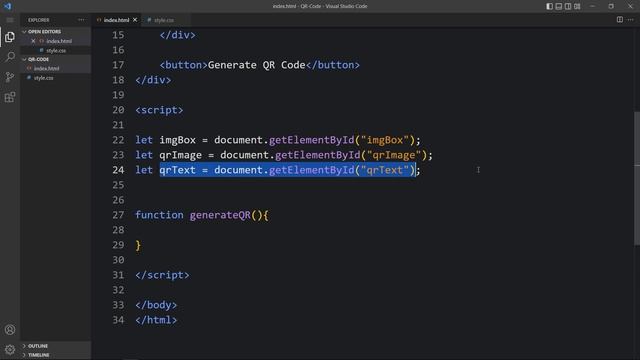Collapse the QR-CODE folder section
Image resolution: width=640 pixels, height=360 pixels.
click(x=38, y=59)
